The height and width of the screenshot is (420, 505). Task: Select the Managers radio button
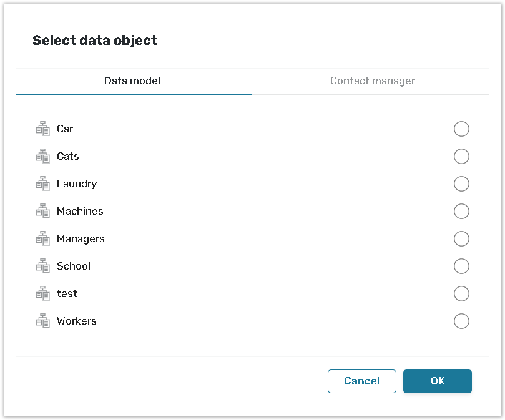(x=461, y=239)
